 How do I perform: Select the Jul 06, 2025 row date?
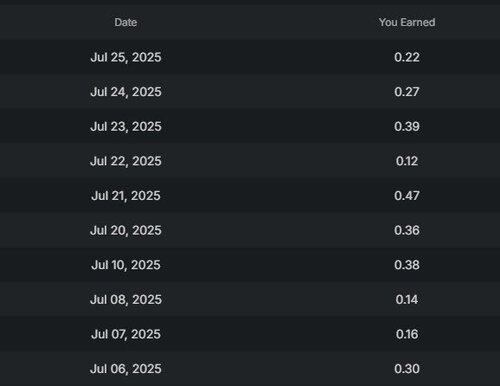[126, 369]
